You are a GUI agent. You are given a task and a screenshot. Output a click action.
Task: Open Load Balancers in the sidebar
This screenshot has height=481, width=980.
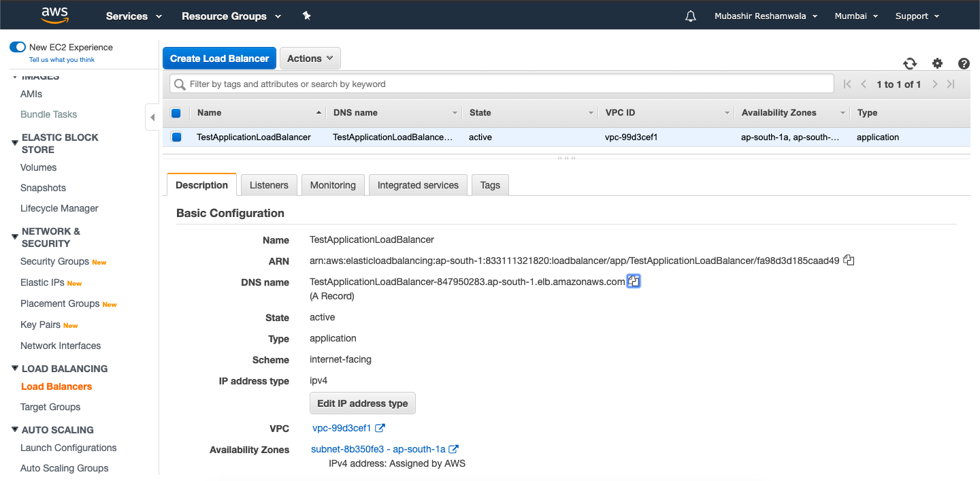click(x=56, y=386)
